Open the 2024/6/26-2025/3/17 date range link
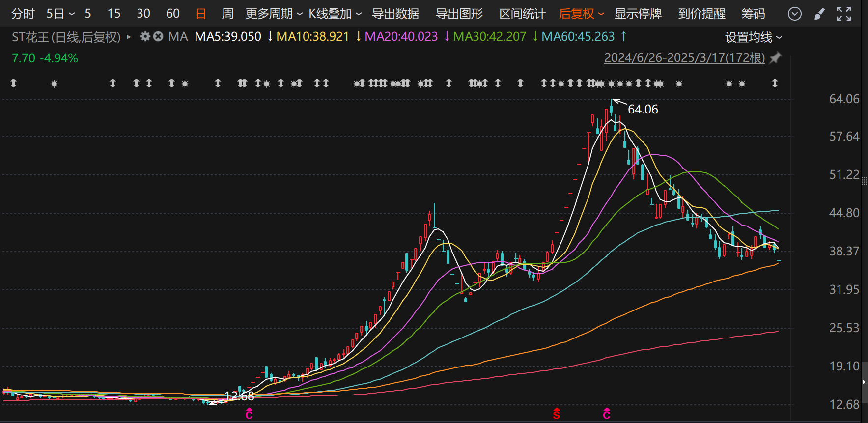This screenshot has width=868, height=423. click(684, 58)
